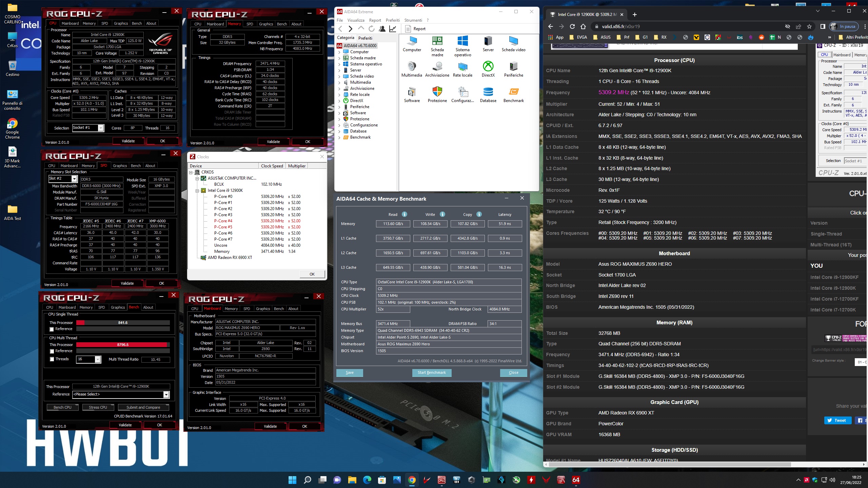
Task: Switch to Graphics tab in CPU-Z Memory window
Action: (266, 24)
